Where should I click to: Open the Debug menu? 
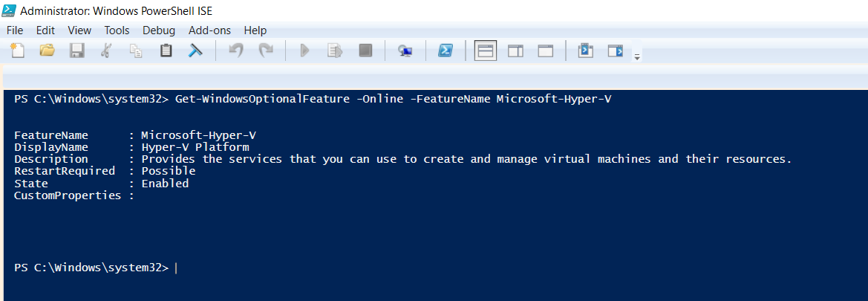click(159, 30)
